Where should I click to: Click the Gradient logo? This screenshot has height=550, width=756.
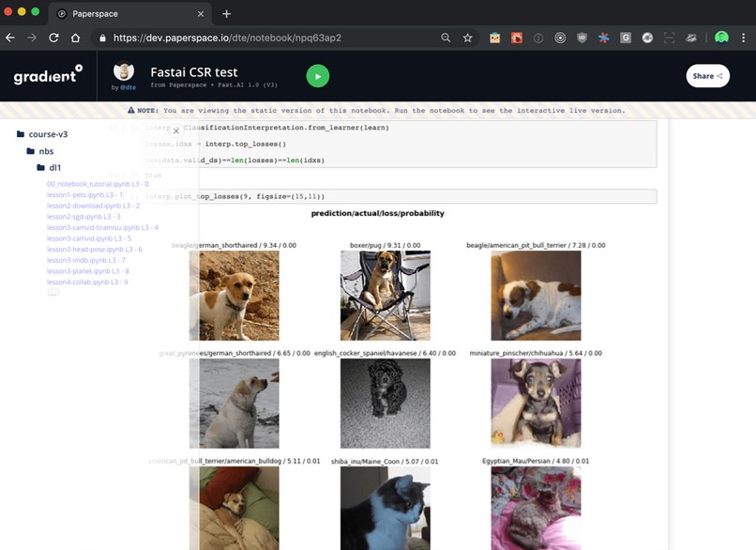[47, 76]
